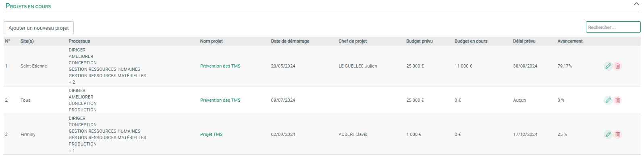Open the Projet TMS link

point(211,134)
